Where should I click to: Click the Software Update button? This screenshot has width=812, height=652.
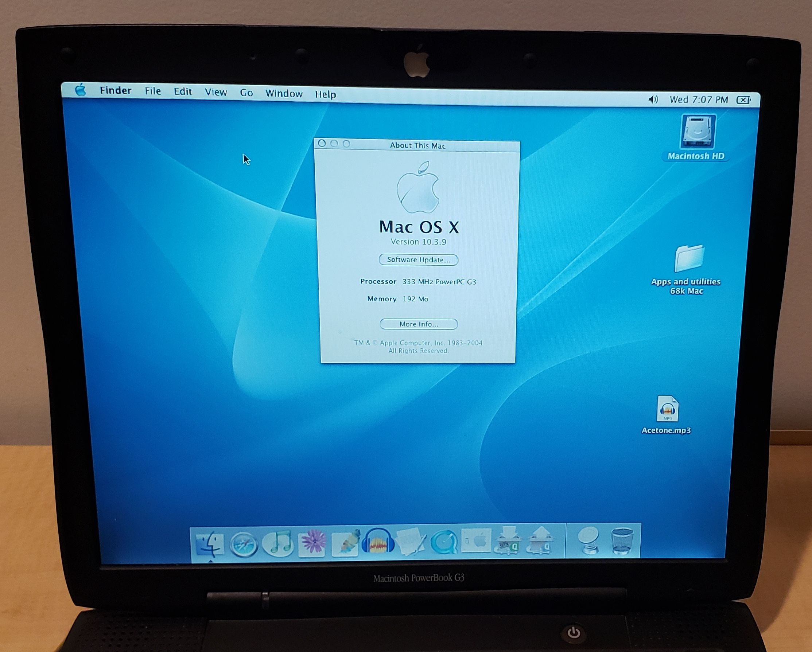[419, 260]
